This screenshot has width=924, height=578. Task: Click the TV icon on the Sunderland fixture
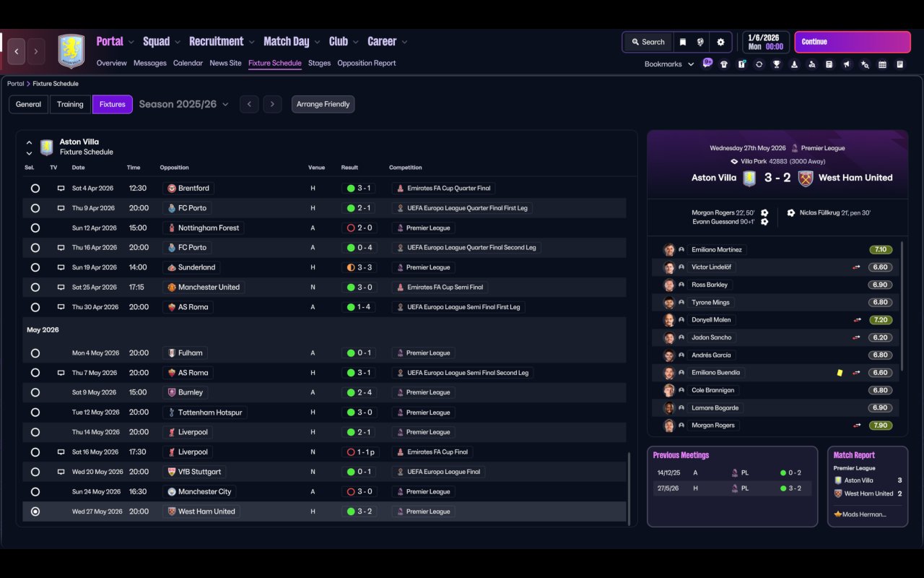61,267
